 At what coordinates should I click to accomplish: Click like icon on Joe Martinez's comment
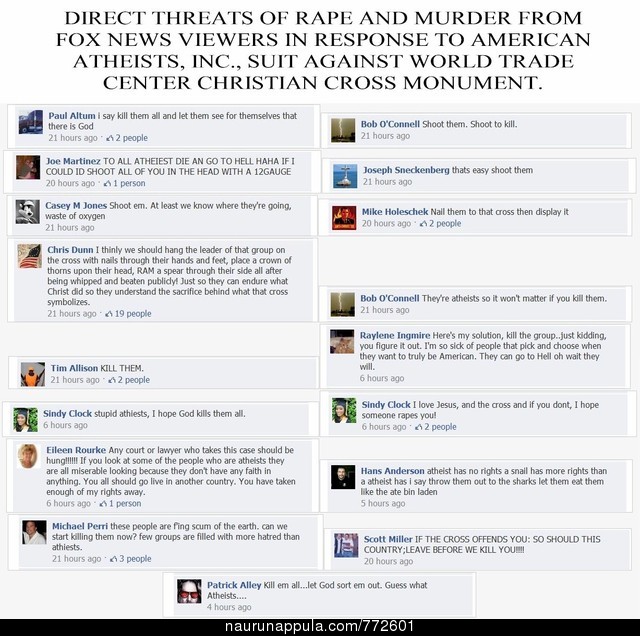[107, 183]
